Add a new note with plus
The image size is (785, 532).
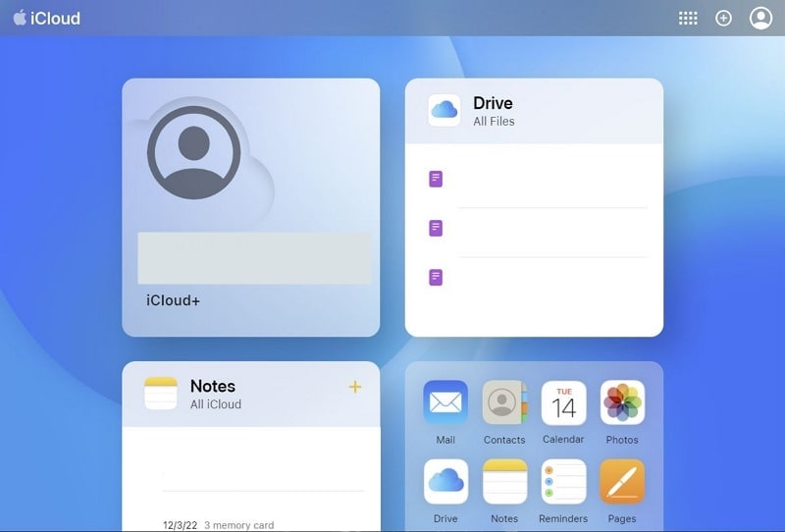355,387
